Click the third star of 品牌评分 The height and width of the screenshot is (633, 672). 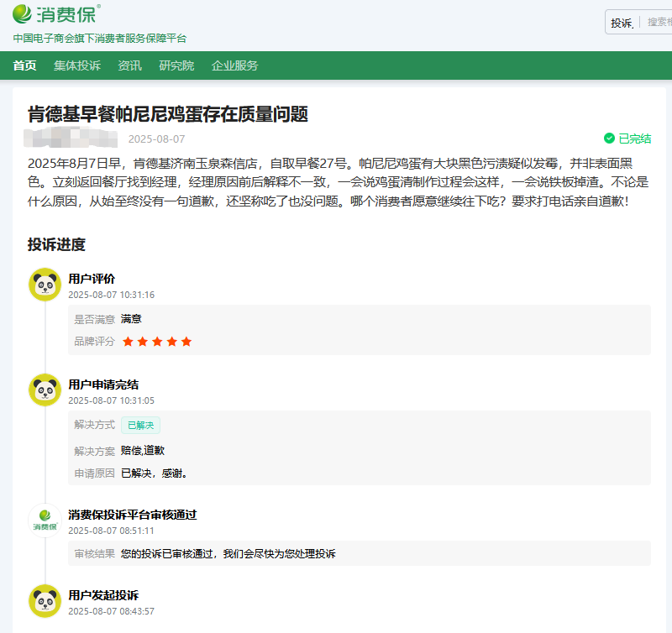(x=157, y=342)
